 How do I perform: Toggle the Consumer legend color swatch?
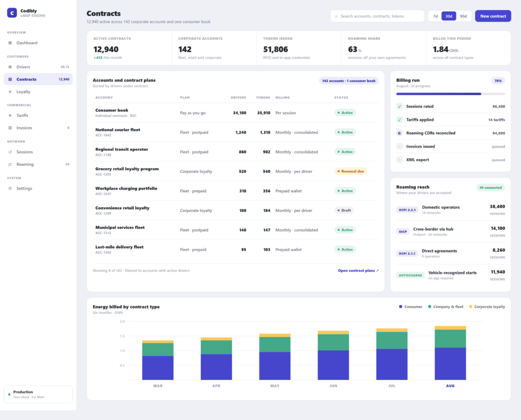400,307
